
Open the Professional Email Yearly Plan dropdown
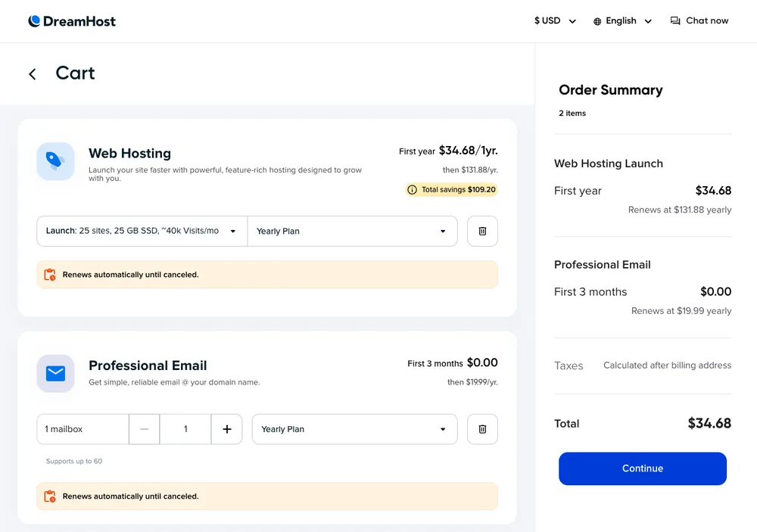355,429
